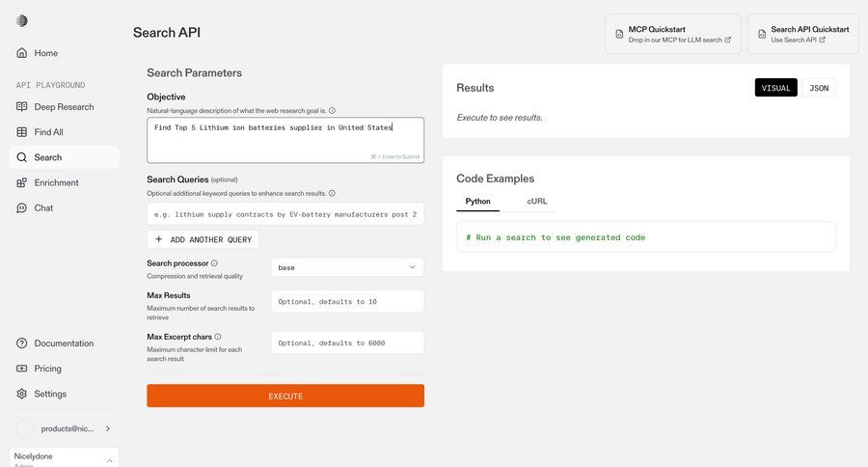The image size is (868, 467).
Task: Click the Home icon in sidebar
Action: (x=22, y=53)
